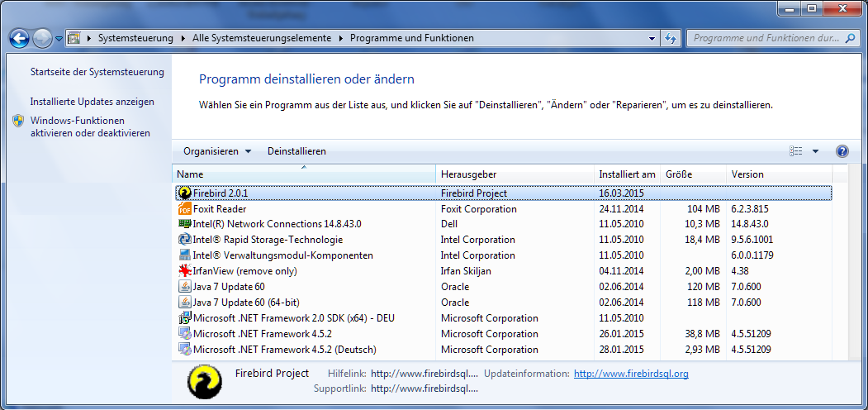Click the Foxit Corporation publisher cell
The width and height of the screenshot is (868, 410).
coord(478,209)
